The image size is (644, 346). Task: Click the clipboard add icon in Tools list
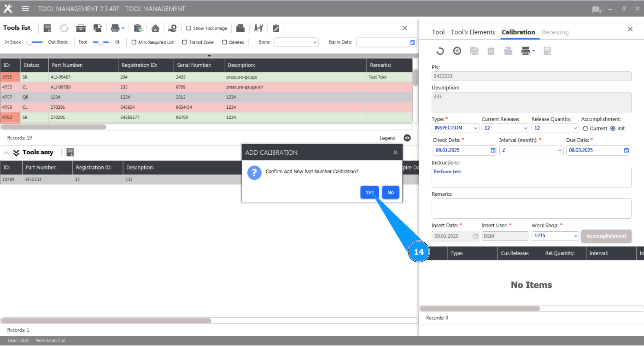[x=138, y=28]
